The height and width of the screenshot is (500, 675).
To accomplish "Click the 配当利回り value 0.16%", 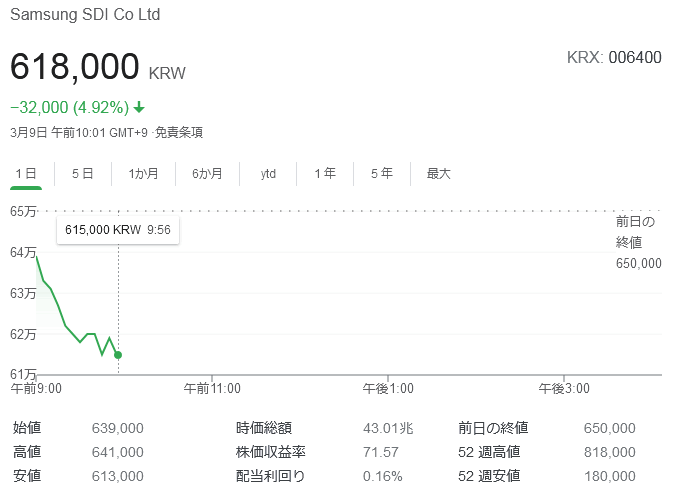I will [383, 476].
